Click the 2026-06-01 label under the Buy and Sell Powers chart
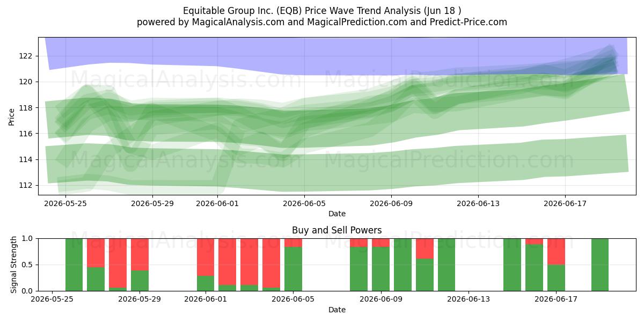The image size is (644, 322). (x=206, y=299)
